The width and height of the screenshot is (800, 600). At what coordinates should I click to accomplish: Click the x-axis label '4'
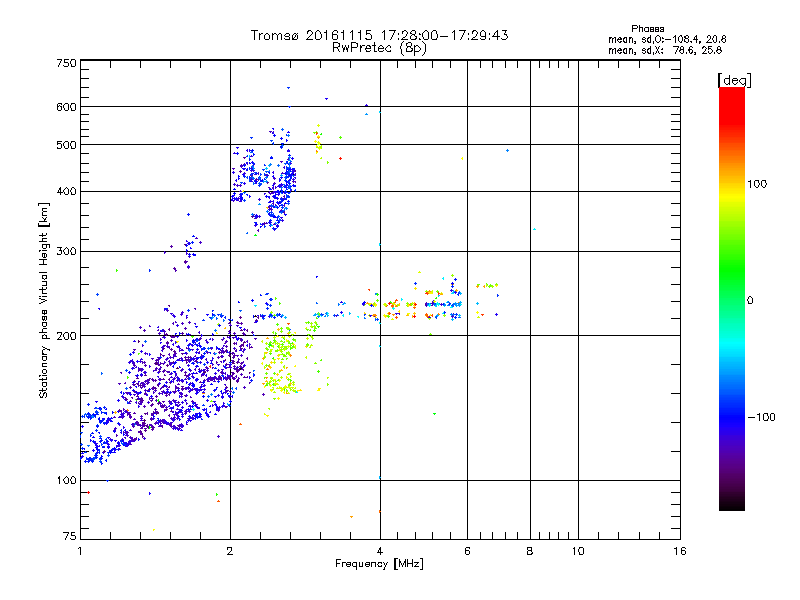(380, 551)
